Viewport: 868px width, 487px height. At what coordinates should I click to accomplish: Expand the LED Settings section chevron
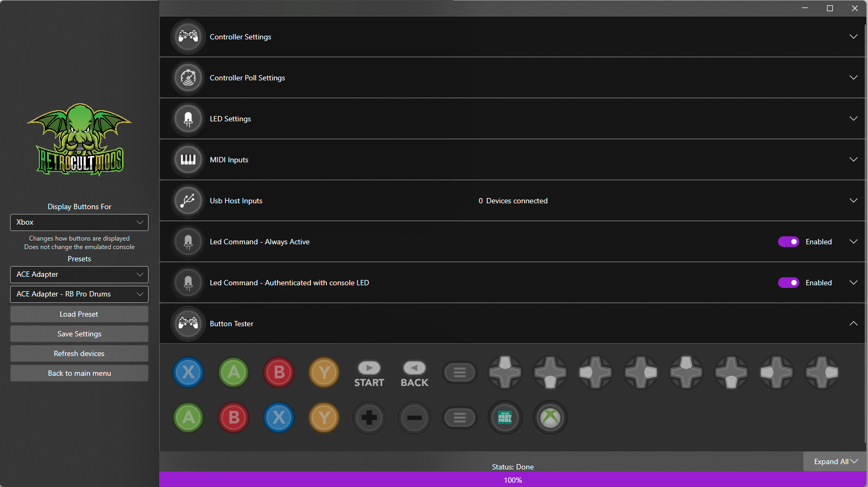click(x=853, y=119)
